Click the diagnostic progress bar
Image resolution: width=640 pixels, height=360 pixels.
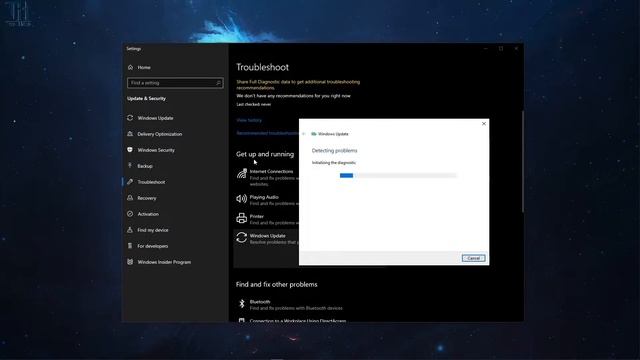pyautogui.click(x=398, y=176)
